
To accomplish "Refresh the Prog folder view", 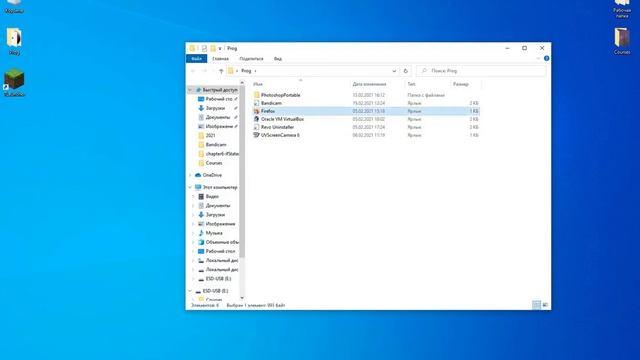I will pos(405,71).
